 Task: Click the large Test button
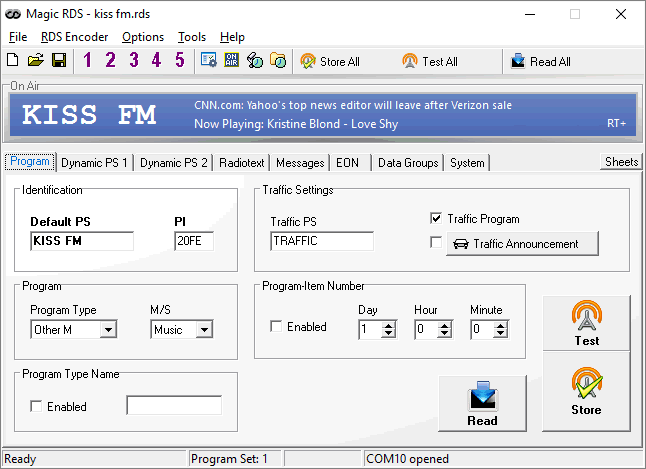tap(586, 323)
